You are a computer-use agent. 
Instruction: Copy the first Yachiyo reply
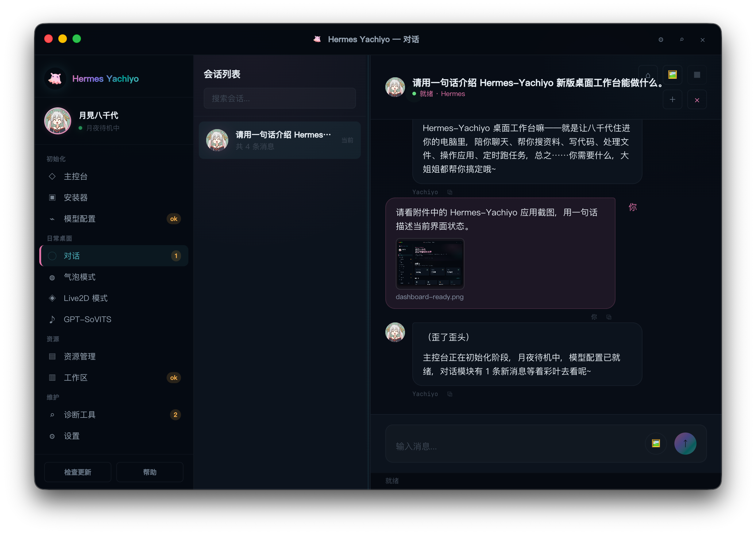pyautogui.click(x=450, y=192)
